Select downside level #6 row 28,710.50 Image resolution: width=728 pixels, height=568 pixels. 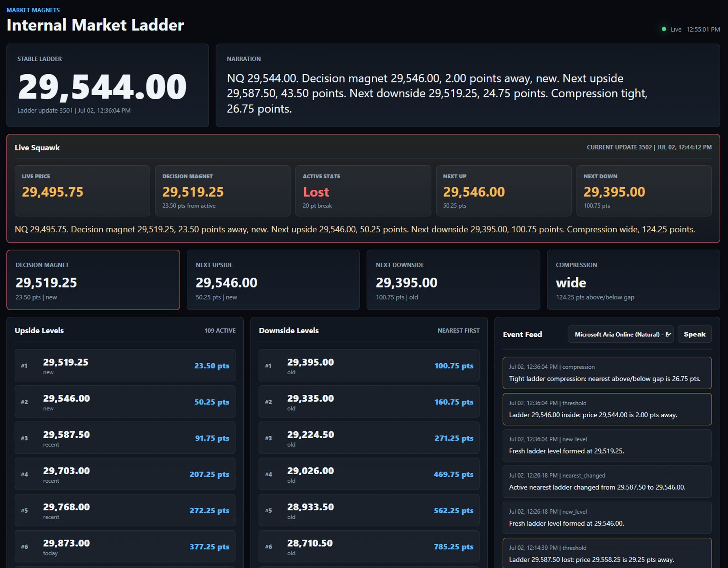[369, 546]
